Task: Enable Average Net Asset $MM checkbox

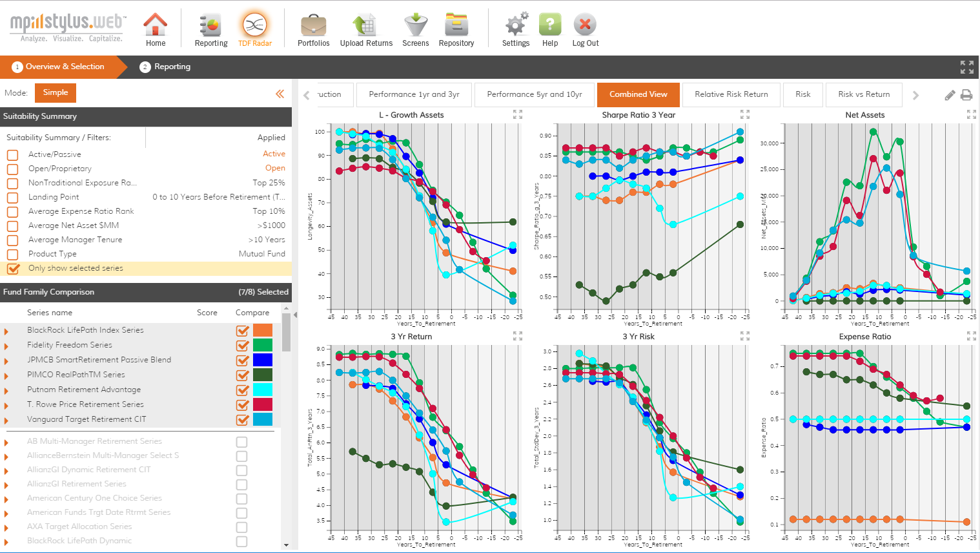Action: click(12, 226)
